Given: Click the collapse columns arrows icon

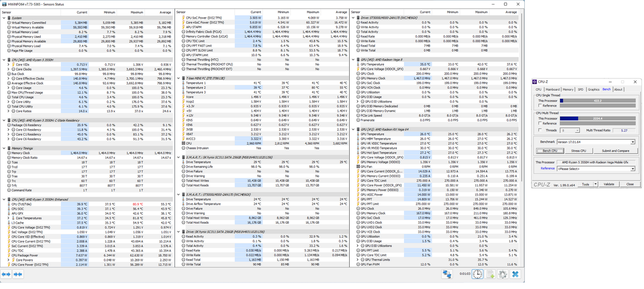Looking at the screenshot, I should coord(18,274).
